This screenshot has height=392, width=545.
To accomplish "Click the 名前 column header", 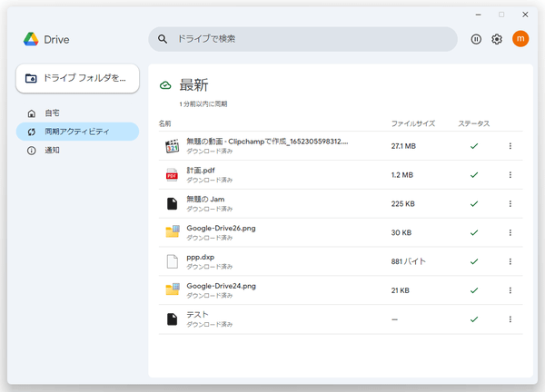I will (x=165, y=122).
